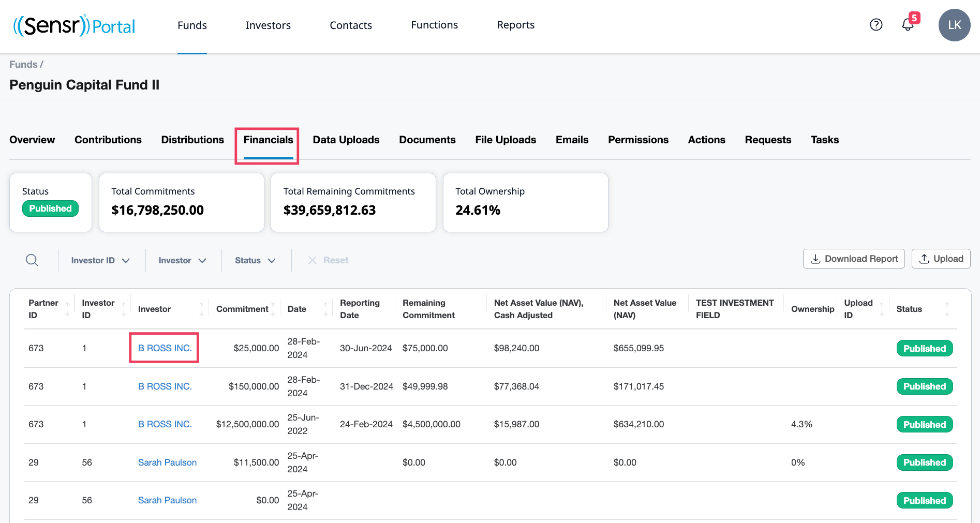
Task: Click the TEST INVESTMENT FIELD column header
Action: 735,309
